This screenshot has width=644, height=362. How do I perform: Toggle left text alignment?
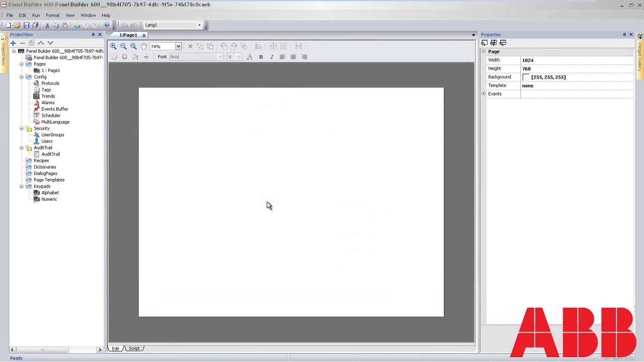282,57
